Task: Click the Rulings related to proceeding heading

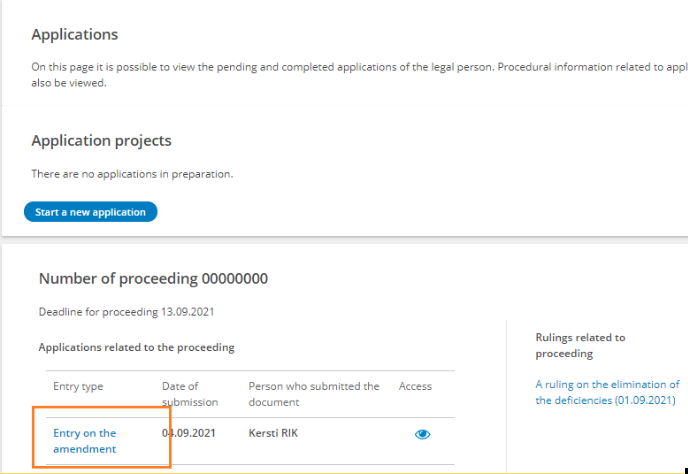Action: pos(580,345)
